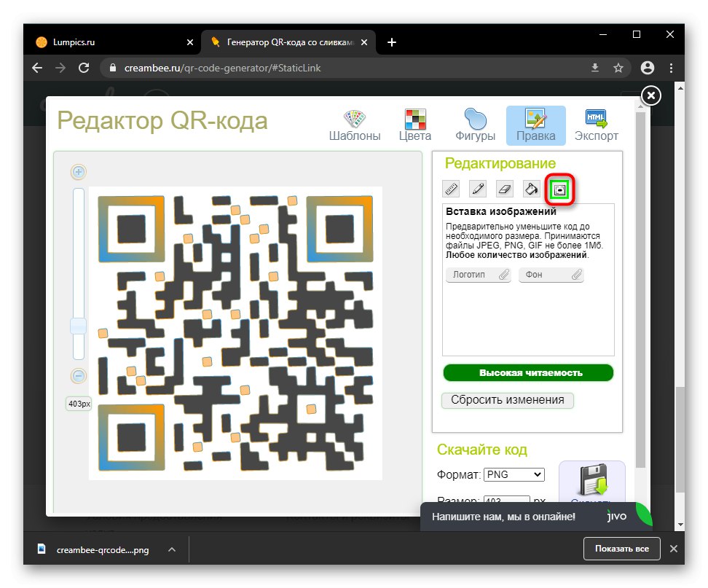Image resolution: width=708 pixels, height=588 pixels.
Task: Close the downloads bar
Action: tap(674, 549)
